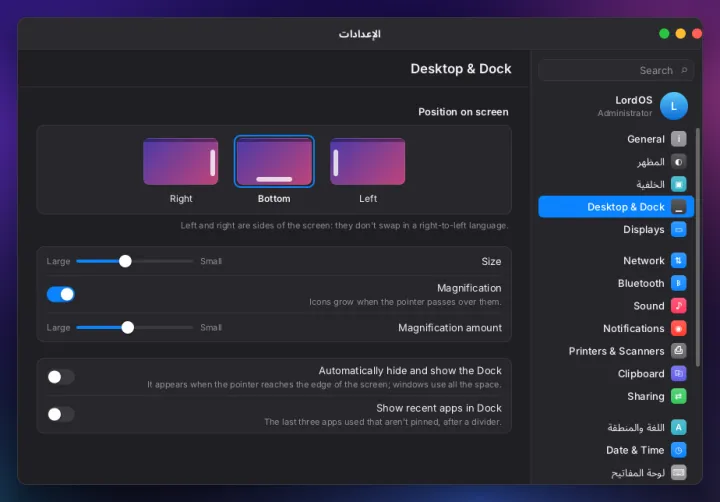This screenshot has height=502, width=720.
Task: Go to Clipboard settings
Action: coord(616,373)
